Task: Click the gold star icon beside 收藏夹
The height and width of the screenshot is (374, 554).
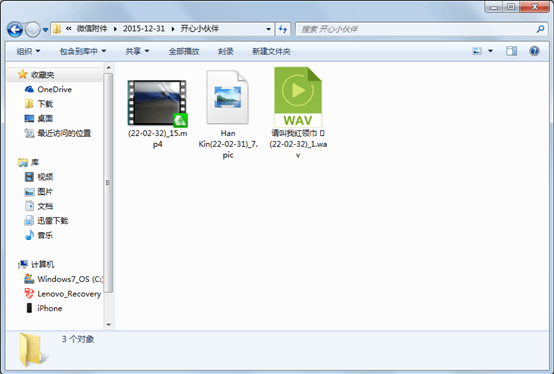Action: tap(23, 74)
